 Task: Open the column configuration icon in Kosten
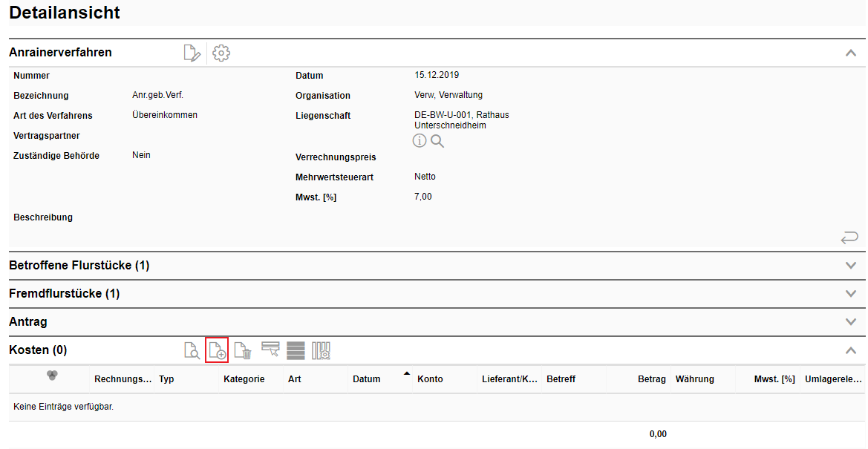(321, 350)
